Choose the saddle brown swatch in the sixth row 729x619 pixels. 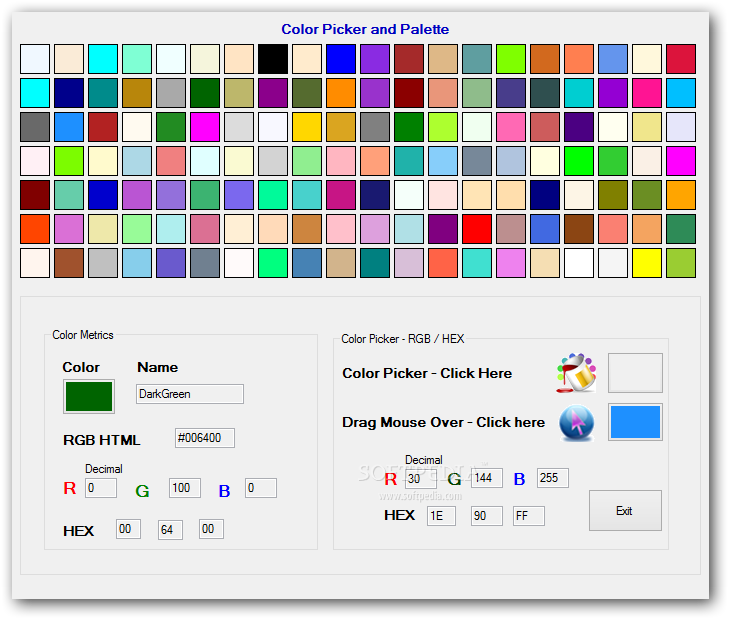(579, 229)
